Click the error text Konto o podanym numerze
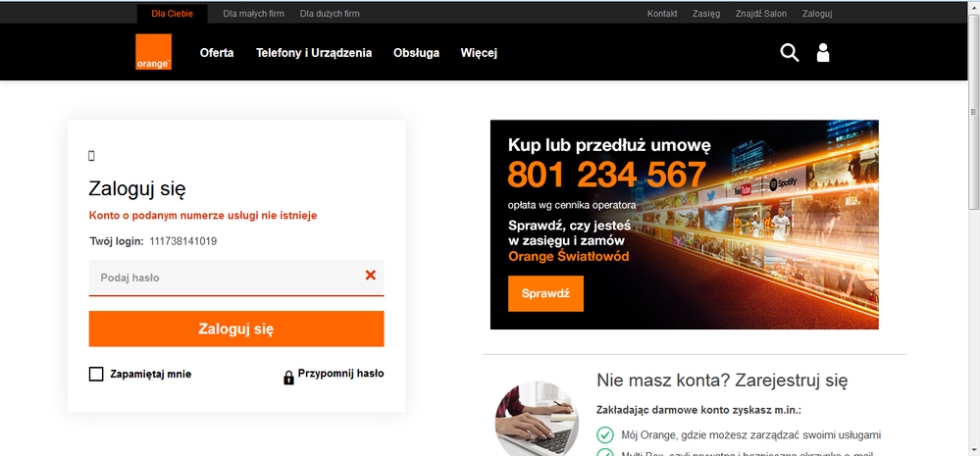This screenshot has width=980, height=456. coord(203,216)
